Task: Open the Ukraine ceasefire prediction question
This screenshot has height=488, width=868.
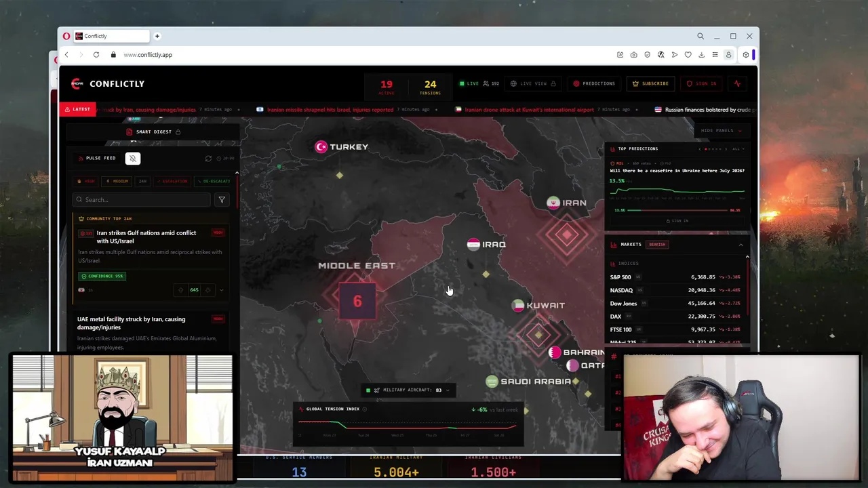Action: click(677, 171)
